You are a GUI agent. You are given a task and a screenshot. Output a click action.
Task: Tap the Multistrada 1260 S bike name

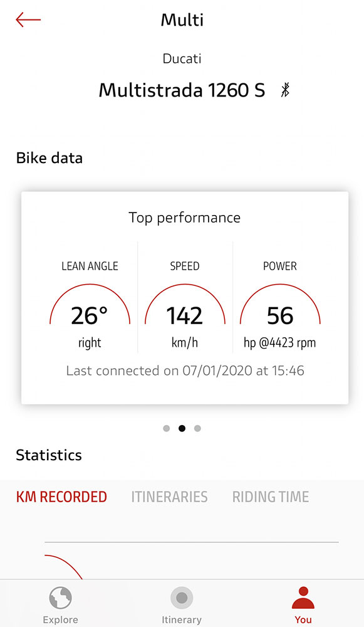click(182, 90)
